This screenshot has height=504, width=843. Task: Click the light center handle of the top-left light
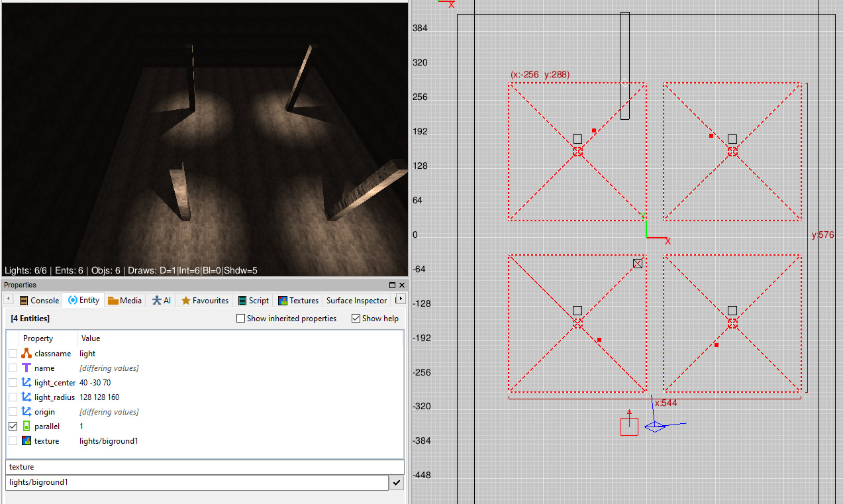pyautogui.click(x=594, y=130)
